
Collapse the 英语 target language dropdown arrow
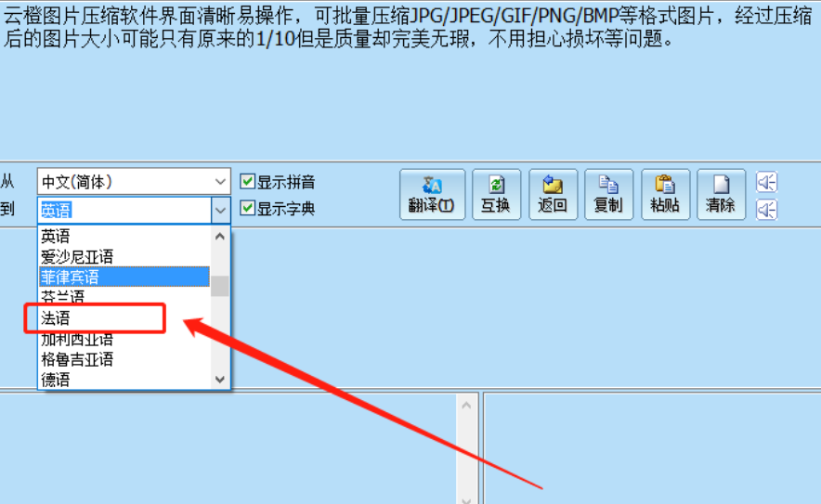220,210
